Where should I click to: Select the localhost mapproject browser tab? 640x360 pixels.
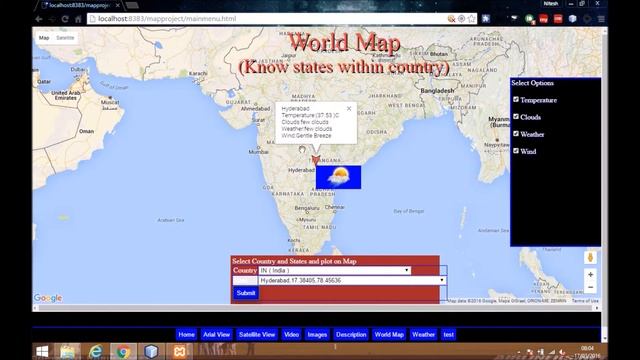[x=80, y=5]
